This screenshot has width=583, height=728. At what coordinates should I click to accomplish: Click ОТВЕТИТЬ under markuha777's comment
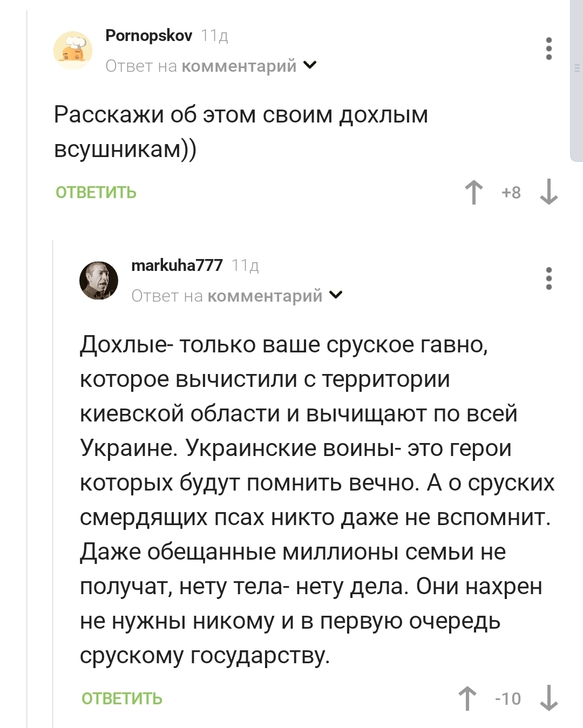(x=122, y=698)
